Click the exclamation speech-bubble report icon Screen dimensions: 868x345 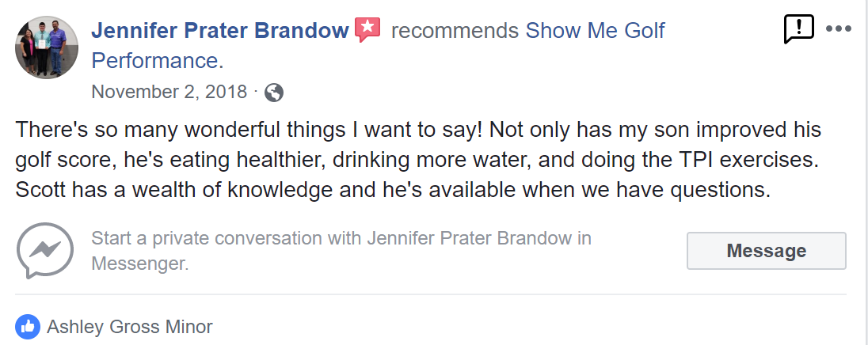799,29
